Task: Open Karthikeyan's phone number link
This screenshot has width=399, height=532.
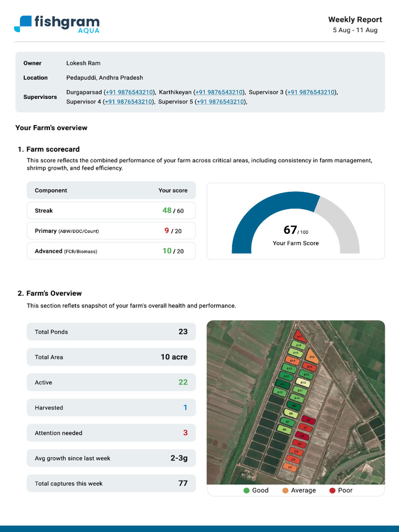Action: coord(219,92)
